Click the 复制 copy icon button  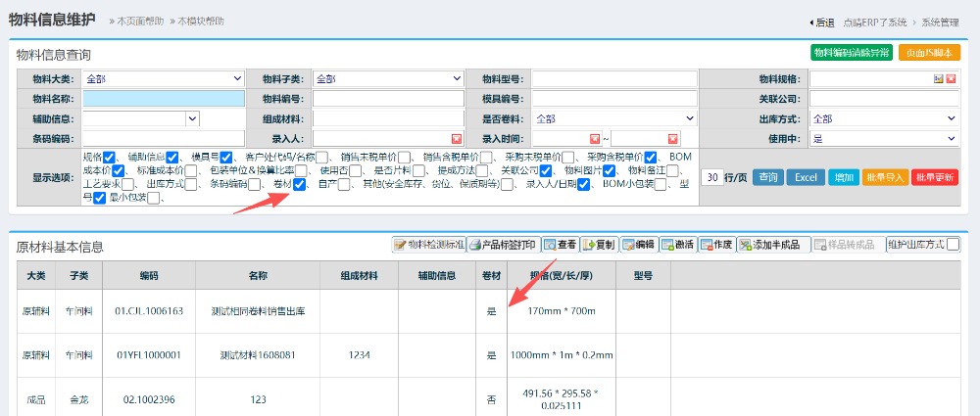coord(598,245)
